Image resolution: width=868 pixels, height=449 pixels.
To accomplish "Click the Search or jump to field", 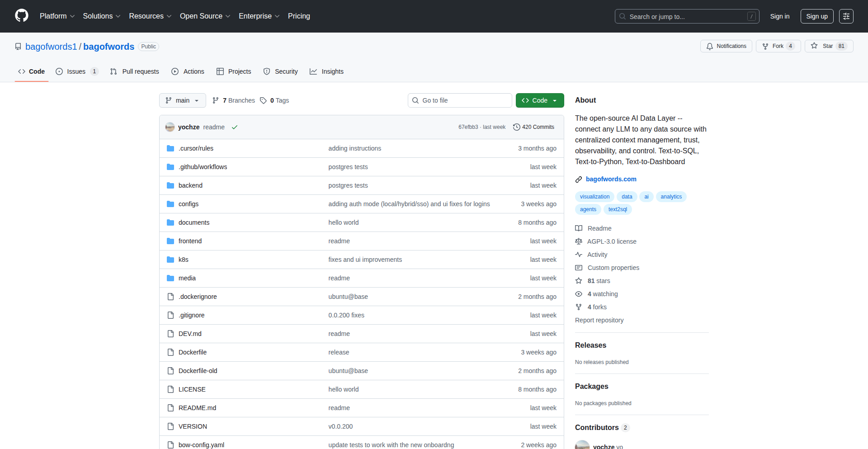I will pos(687,16).
